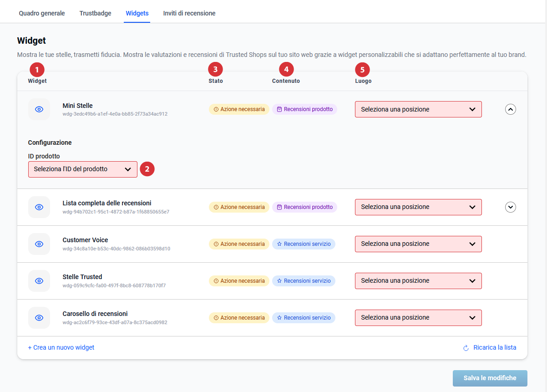Click red annotation marker number 2
Screen dimensions: 547x392
[x=147, y=169]
